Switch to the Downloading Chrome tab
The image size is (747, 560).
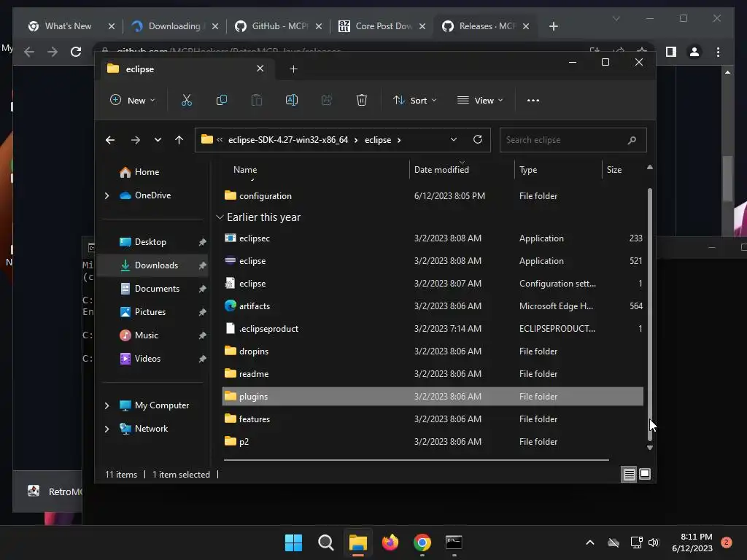pos(175,26)
